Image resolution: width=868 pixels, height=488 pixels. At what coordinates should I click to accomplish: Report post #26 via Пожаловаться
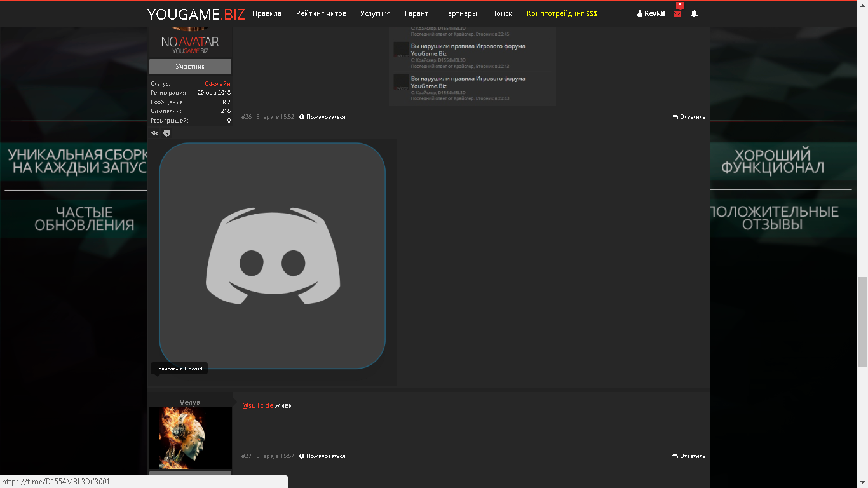322,117
